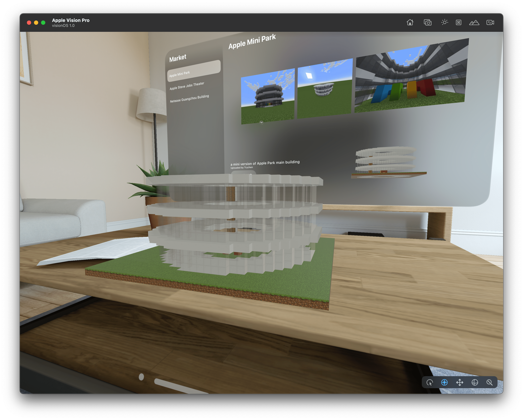
Task: Open the mountain simulated scene picker
Action: (474, 23)
